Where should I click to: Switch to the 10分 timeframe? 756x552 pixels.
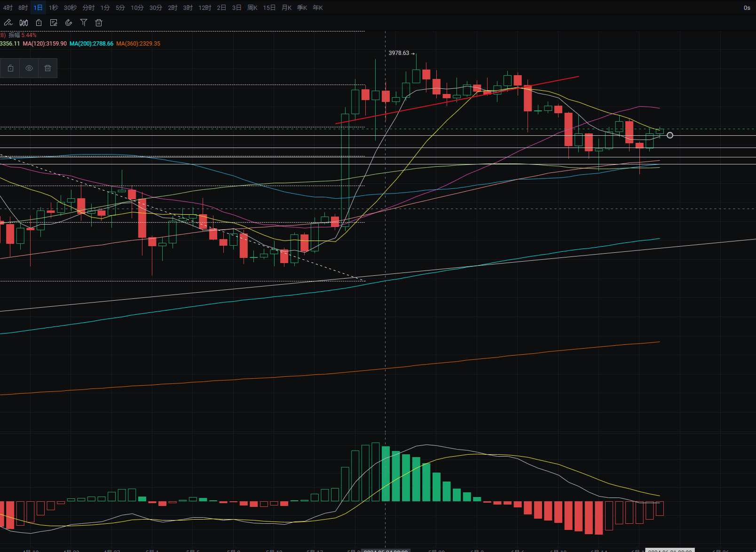137,8
